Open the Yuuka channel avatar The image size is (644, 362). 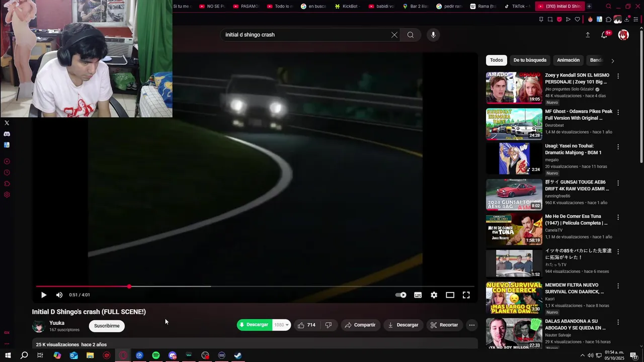tap(39, 326)
